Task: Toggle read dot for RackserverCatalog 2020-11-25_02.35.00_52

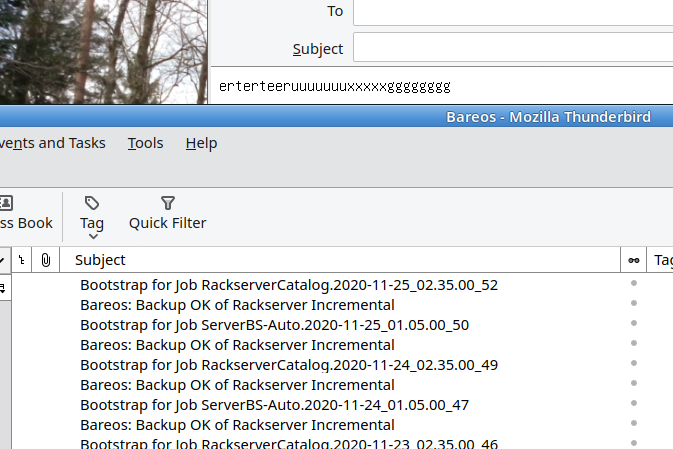Action: [x=634, y=283]
